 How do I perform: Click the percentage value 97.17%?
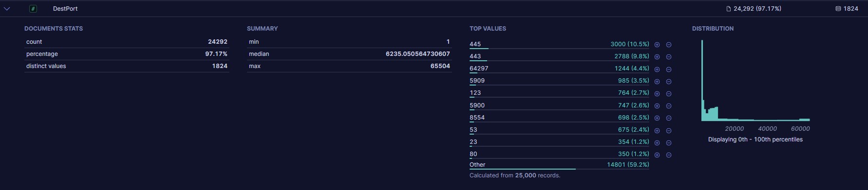pos(216,54)
